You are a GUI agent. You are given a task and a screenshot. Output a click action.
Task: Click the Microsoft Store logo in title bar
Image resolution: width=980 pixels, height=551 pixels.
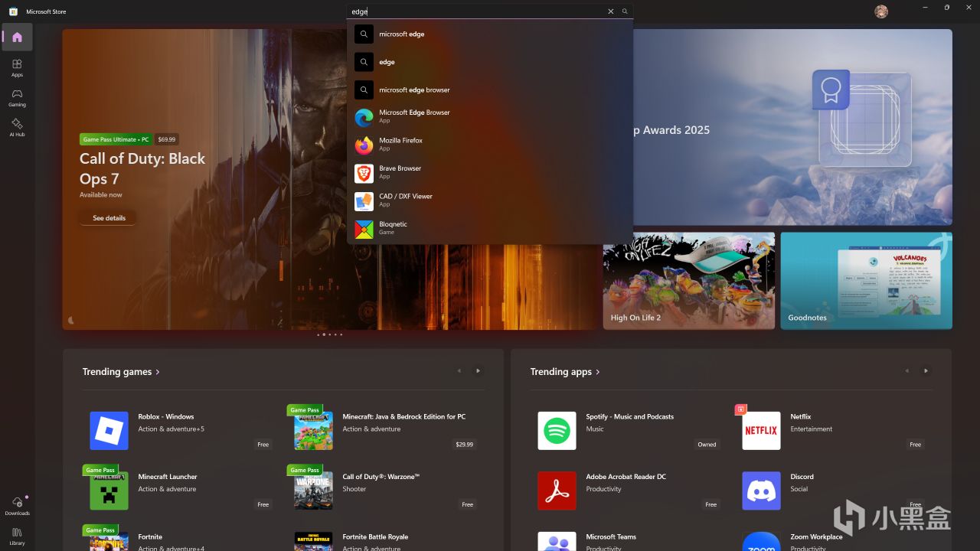coord(13,11)
